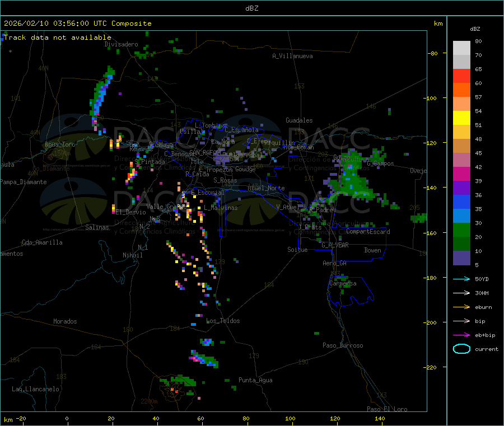Click the 'C_Española' place label
This screenshot has height=426, width=504.
[241, 130]
